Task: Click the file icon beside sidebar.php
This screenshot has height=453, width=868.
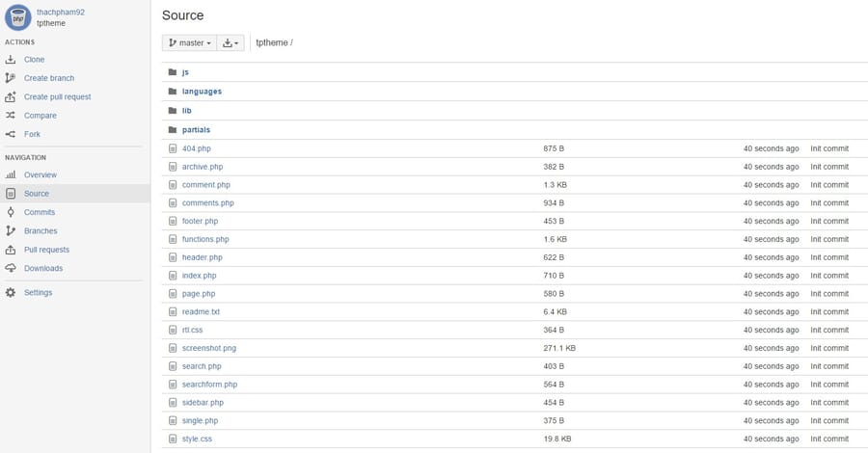Action: (x=173, y=403)
